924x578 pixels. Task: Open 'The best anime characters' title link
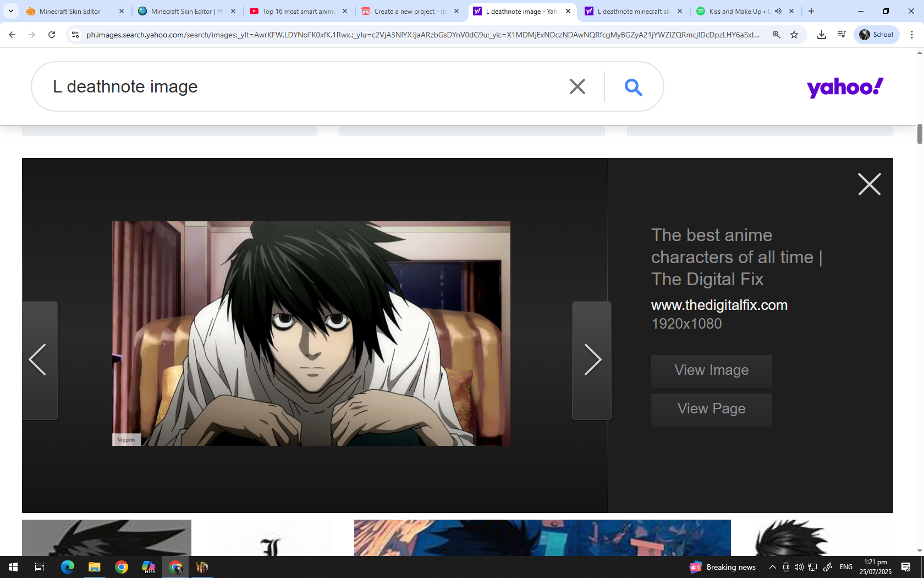(x=736, y=257)
